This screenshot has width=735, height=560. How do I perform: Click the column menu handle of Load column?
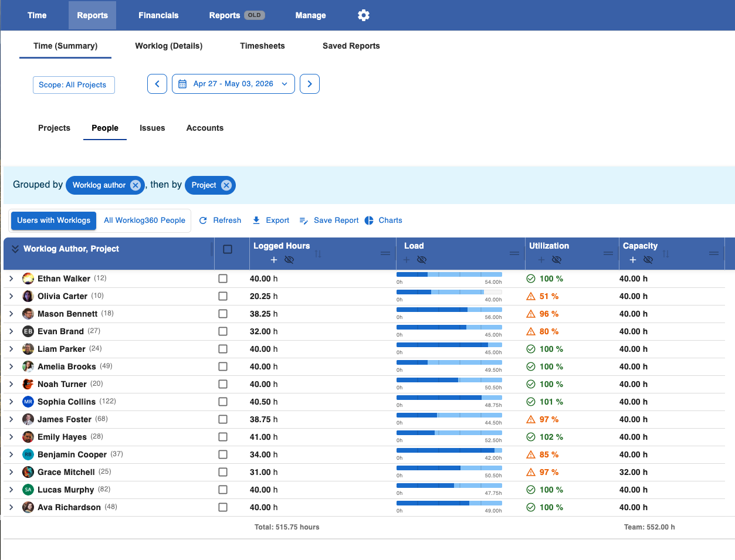pos(514,253)
